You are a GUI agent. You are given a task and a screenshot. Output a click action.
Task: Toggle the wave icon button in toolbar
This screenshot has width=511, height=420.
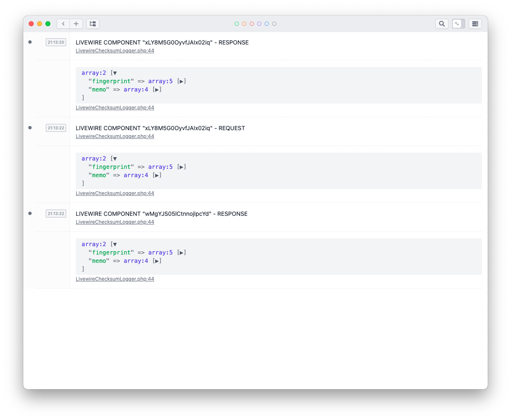(x=459, y=24)
